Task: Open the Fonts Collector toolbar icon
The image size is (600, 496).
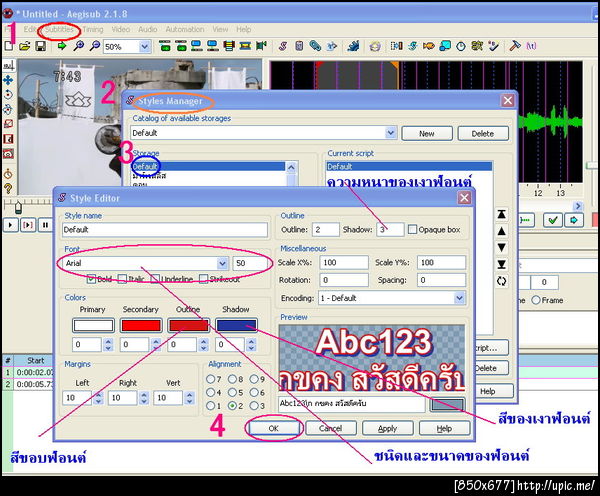Action: coord(331,46)
